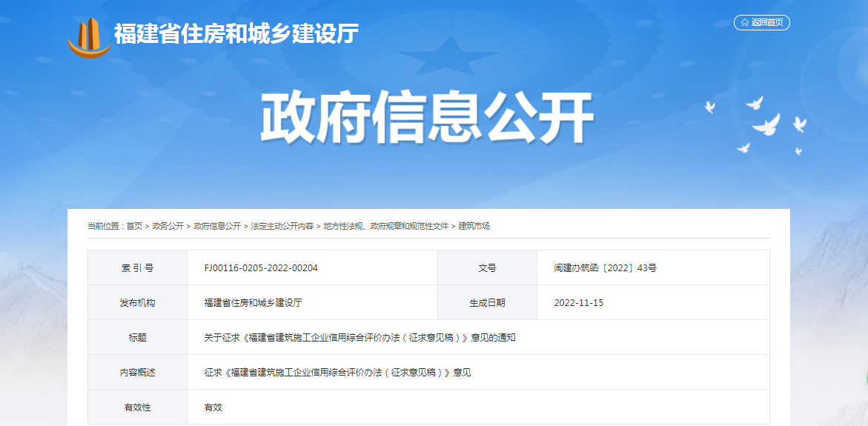Go to the 政务公开 breadcrumb
Image resolution: width=868 pixels, height=426 pixels.
coord(168,226)
